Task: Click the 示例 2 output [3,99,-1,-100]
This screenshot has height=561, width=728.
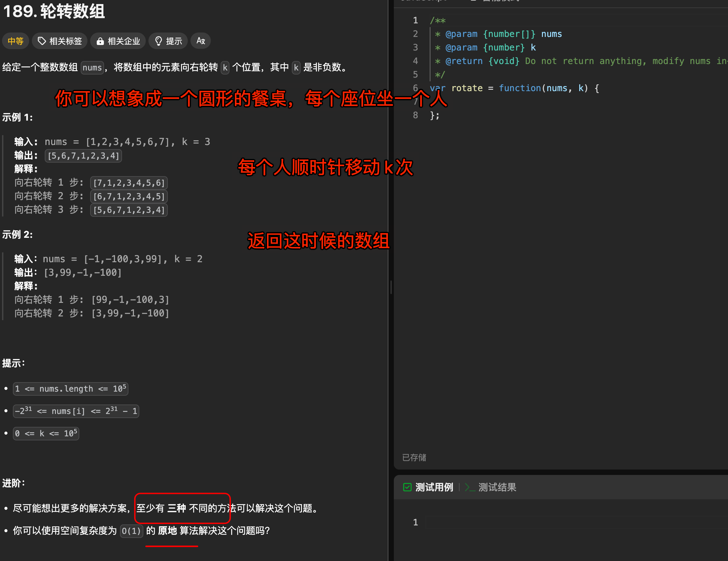Action: (x=83, y=272)
